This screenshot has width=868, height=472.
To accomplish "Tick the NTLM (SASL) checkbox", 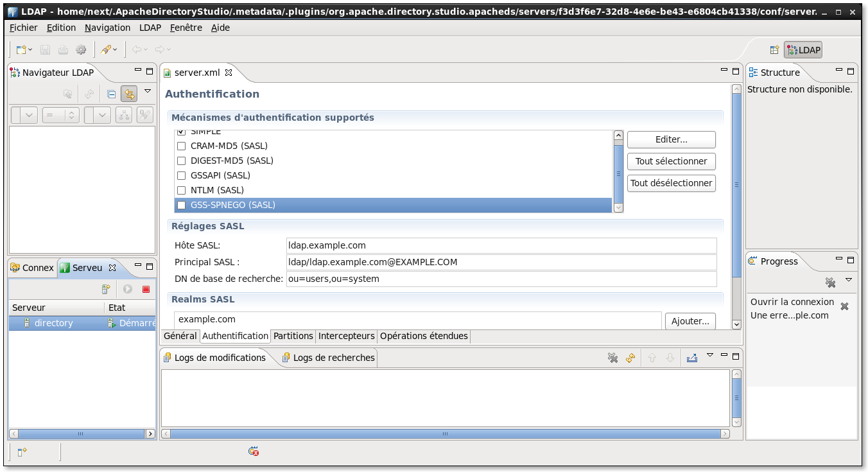I will point(181,191).
